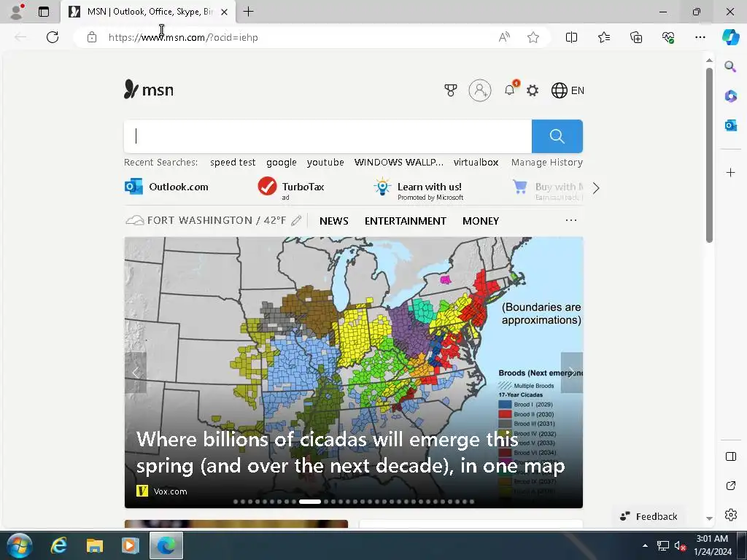Open the tab actions menu icon
The image size is (747, 560).
(x=43, y=12)
